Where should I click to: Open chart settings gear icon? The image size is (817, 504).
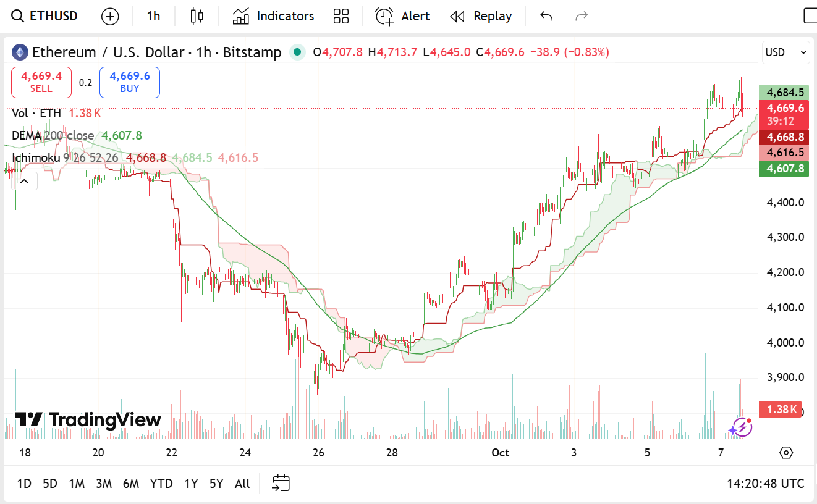point(786,453)
